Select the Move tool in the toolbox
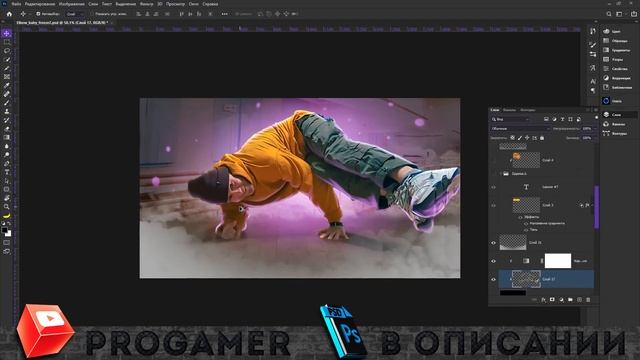Viewport: 640px width, 360px height. tap(7, 33)
